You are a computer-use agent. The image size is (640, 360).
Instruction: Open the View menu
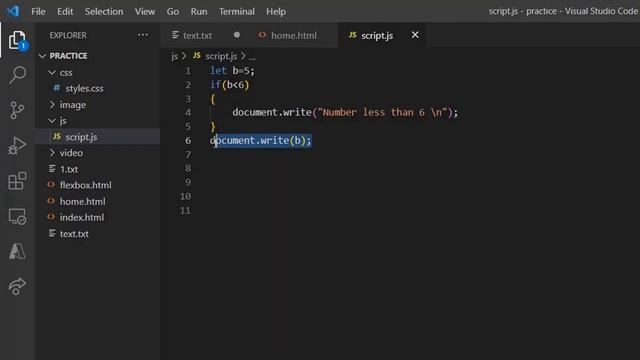pos(145,11)
